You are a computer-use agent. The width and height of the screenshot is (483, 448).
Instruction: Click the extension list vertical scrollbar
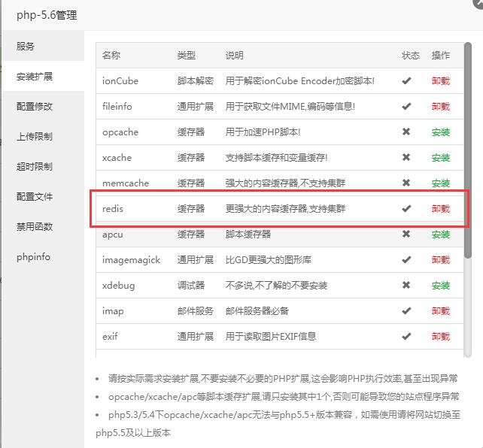tap(468, 150)
